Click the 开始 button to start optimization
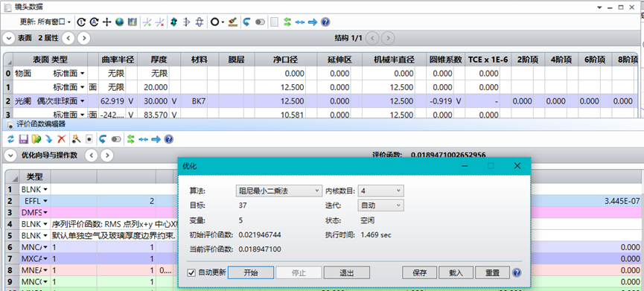644x291 pixels. 251,272
